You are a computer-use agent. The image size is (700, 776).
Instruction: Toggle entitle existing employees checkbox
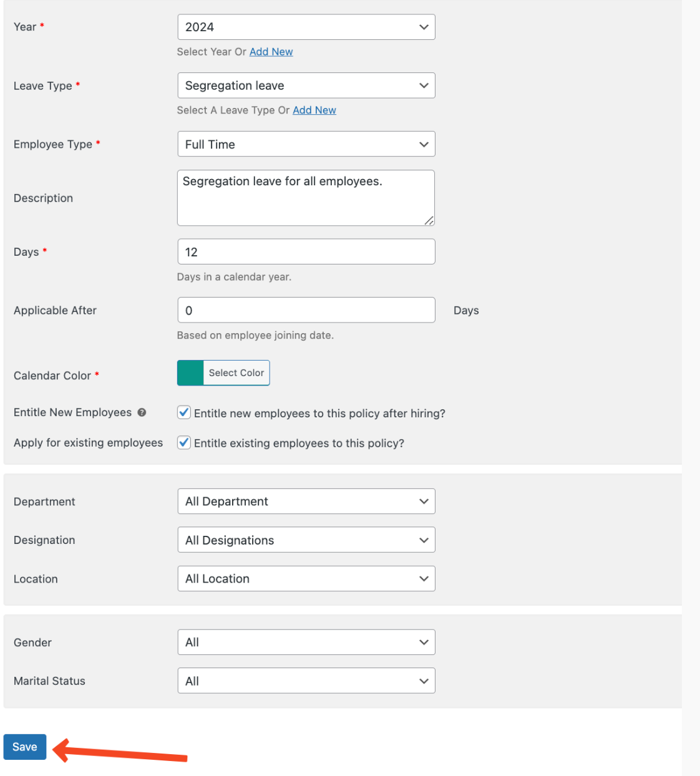point(184,443)
